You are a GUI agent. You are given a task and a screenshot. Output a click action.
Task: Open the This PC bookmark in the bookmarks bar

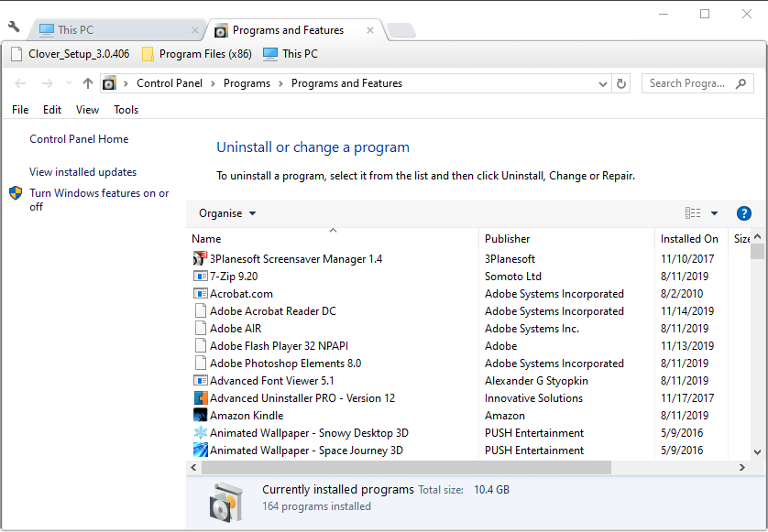pos(291,54)
